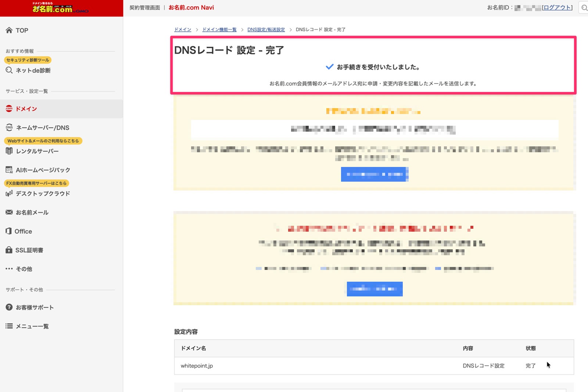The height and width of the screenshot is (392, 588).
Task: Click the レンタルサーバー server icon
Action: [9, 151]
